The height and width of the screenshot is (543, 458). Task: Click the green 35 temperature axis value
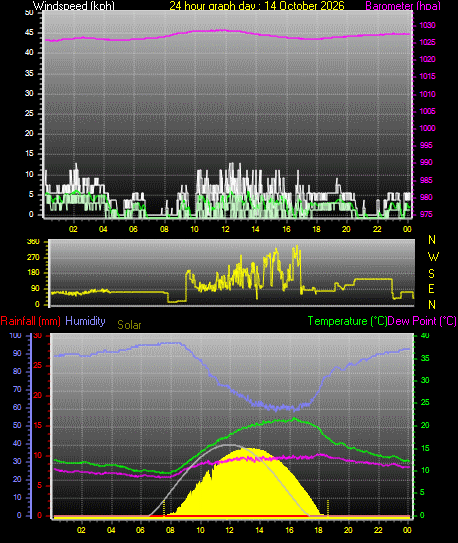(x=425, y=358)
